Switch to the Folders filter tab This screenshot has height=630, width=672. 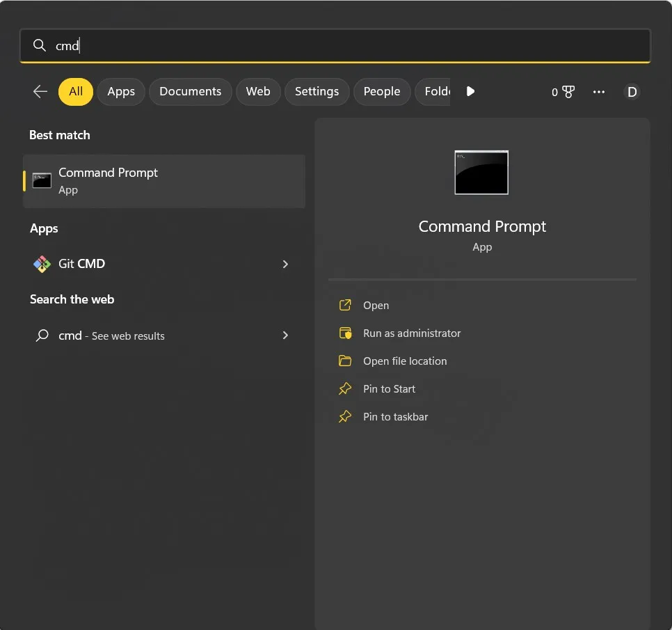433,91
